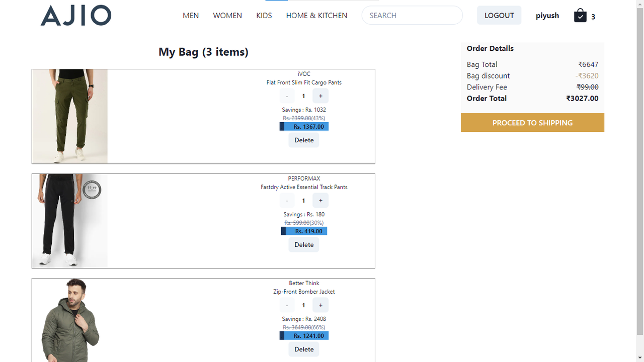
Task: Click the My Bag (3 items) heading
Action: (x=203, y=52)
